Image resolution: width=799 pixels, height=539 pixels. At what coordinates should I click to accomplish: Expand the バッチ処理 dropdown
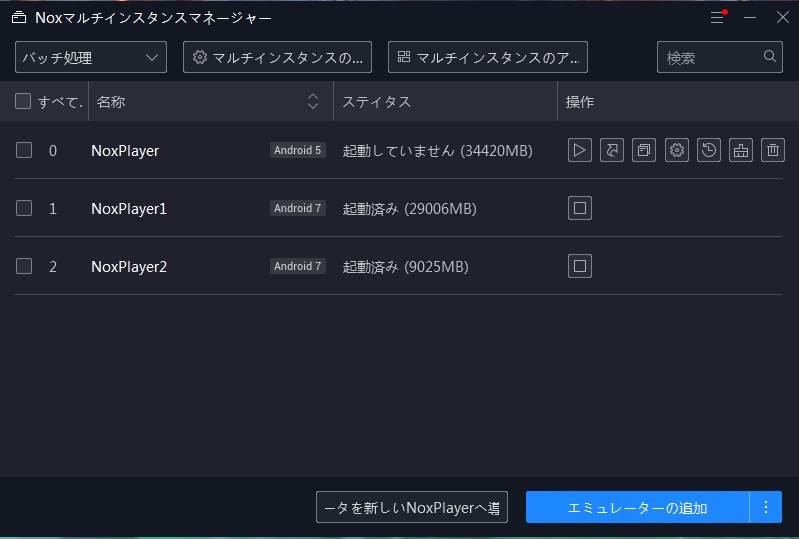[91, 57]
